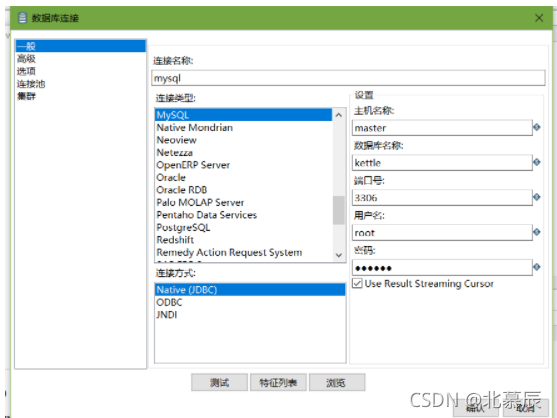Screen dimensions: 557x418
Task: Click variable icon beside username field
Action: click(536, 232)
